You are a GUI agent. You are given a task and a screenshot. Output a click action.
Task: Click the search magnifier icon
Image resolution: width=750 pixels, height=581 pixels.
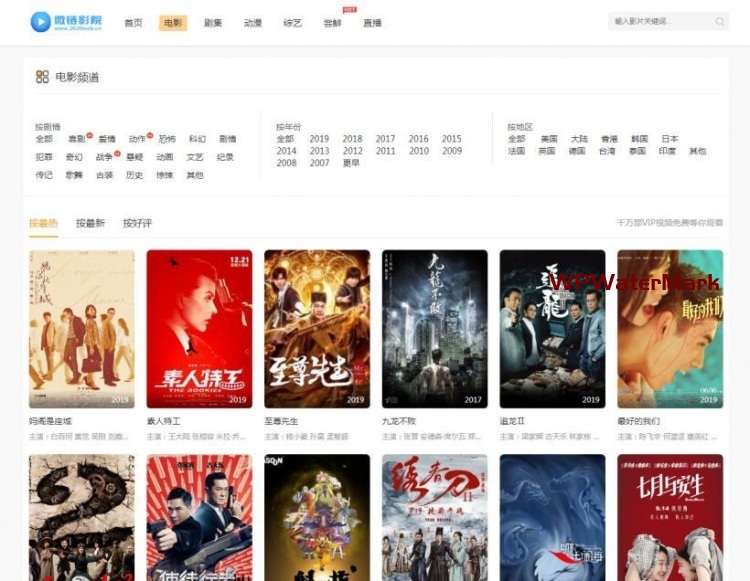pos(719,22)
